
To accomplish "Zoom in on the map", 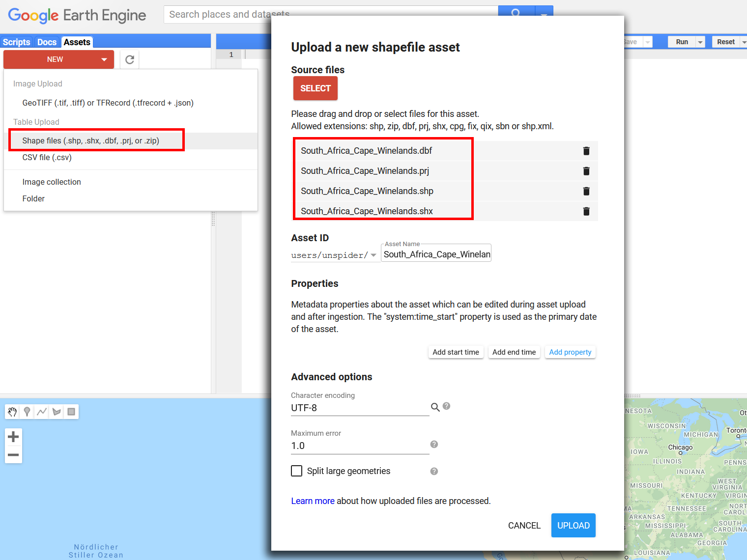I will [13, 436].
